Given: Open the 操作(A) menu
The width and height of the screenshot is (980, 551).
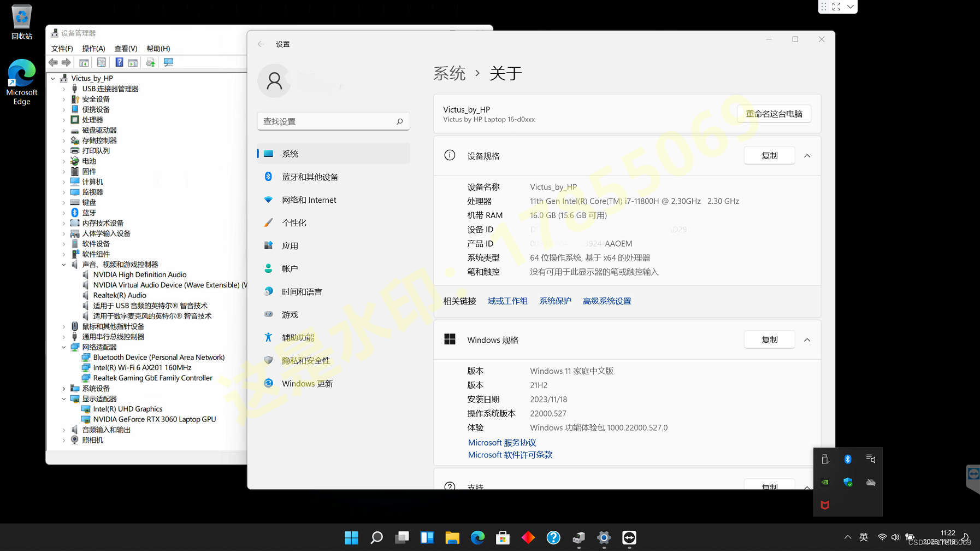Looking at the screenshot, I should pyautogui.click(x=93, y=49).
